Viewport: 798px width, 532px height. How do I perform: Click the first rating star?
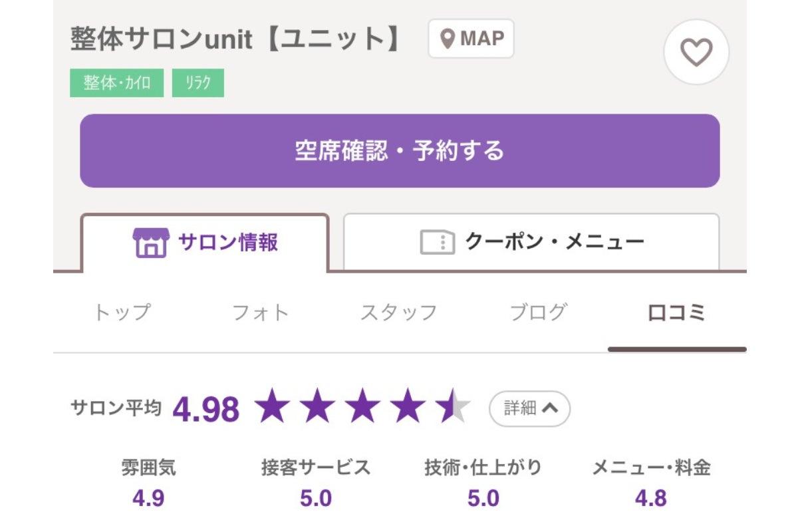(x=272, y=407)
